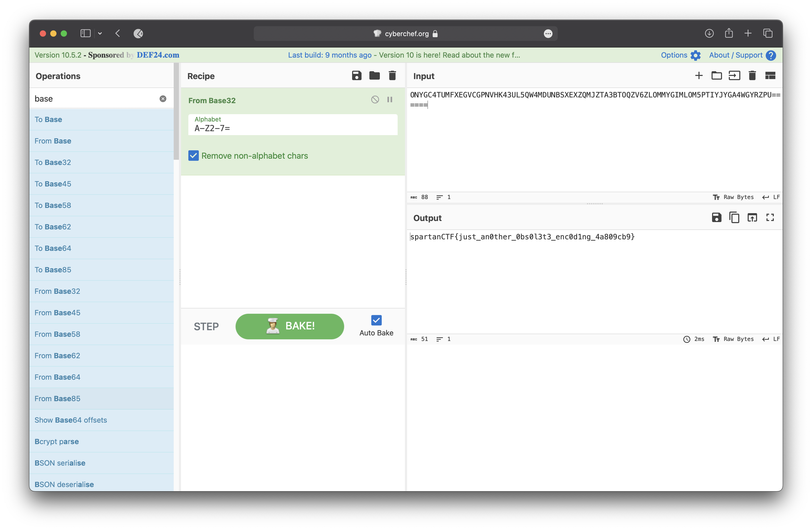Click the open input folder icon
Screen dimensions: 812x530
(717, 76)
